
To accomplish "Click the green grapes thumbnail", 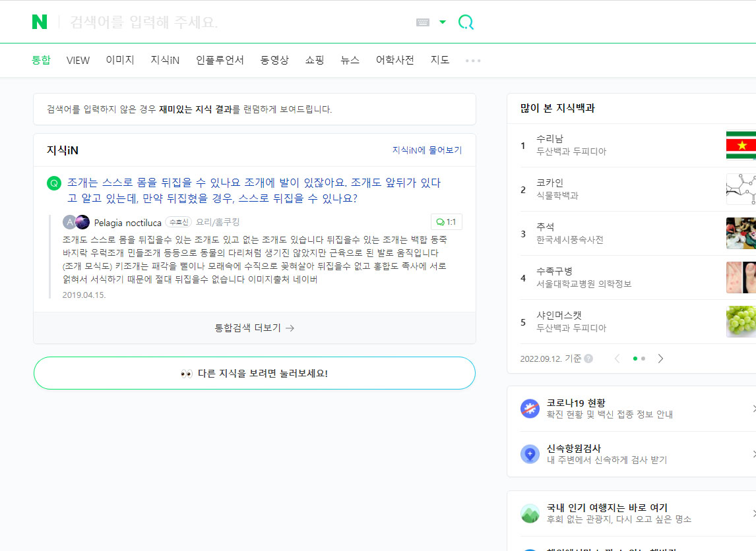I will pyautogui.click(x=741, y=322).
